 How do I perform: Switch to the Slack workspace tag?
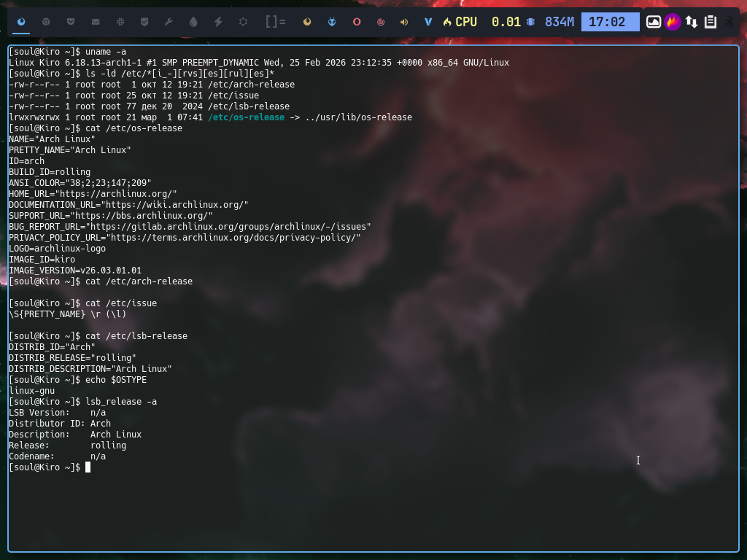click(120, 22)
